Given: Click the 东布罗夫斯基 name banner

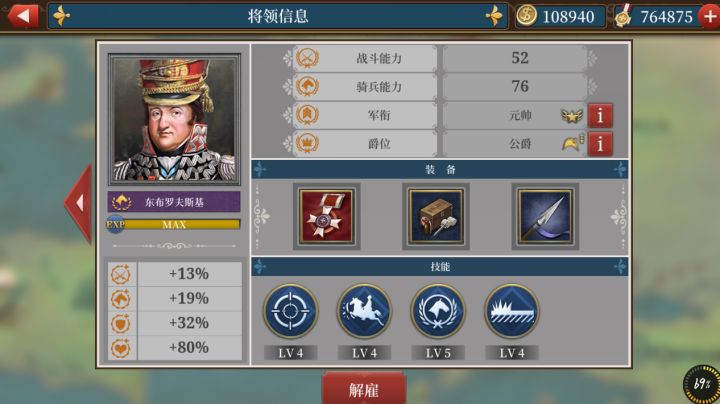Looking at the screenshot, I should [174, 202].
